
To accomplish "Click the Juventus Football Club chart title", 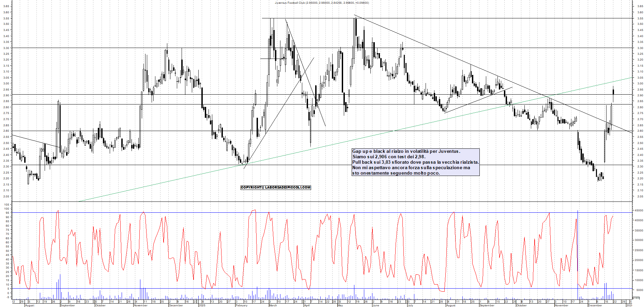I will pos(322,3).
